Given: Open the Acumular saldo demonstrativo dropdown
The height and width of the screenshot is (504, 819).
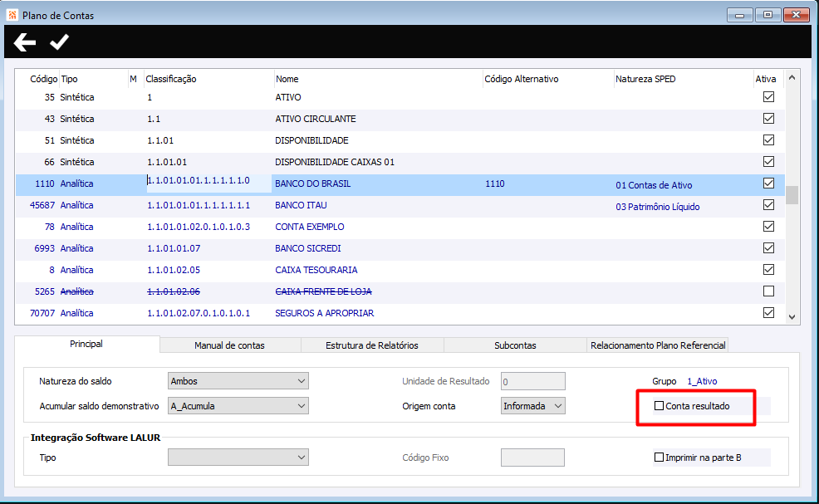Looking at the screenshot, I should point(238,406).
